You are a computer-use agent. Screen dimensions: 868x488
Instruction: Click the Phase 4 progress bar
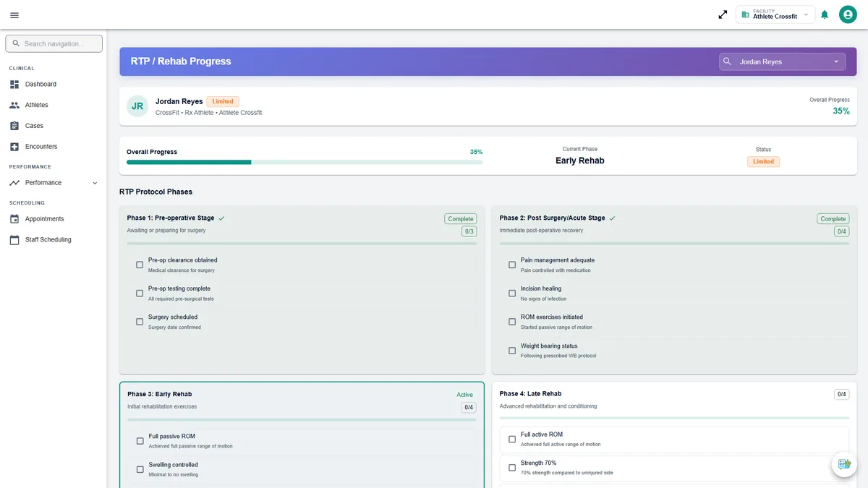tap(674, 418)
